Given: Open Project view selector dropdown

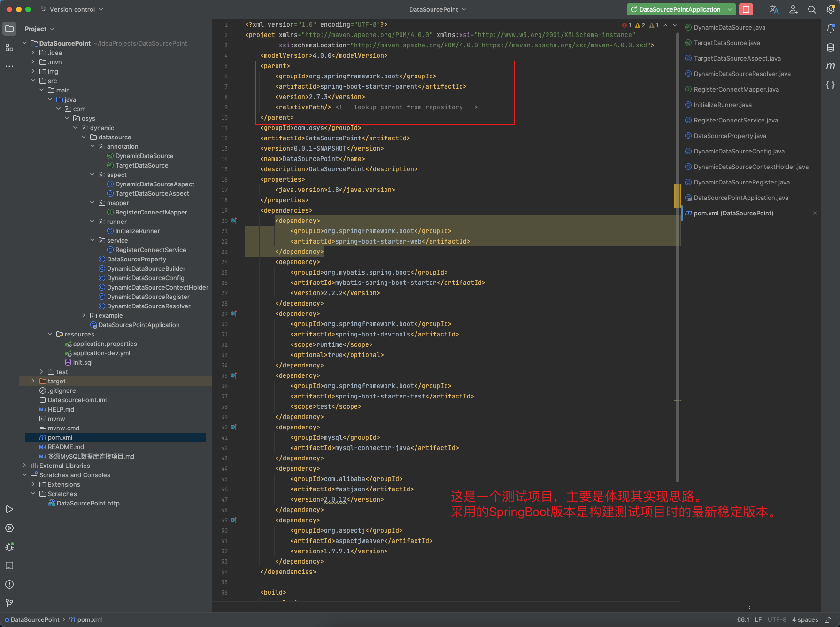Looking at the screenshot, I should [x=39, y=29].
